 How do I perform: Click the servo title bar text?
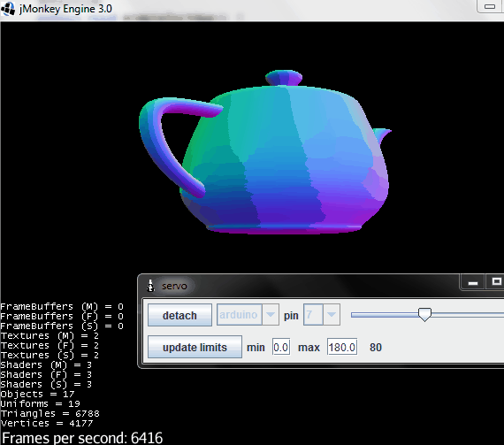click(174, 286)
